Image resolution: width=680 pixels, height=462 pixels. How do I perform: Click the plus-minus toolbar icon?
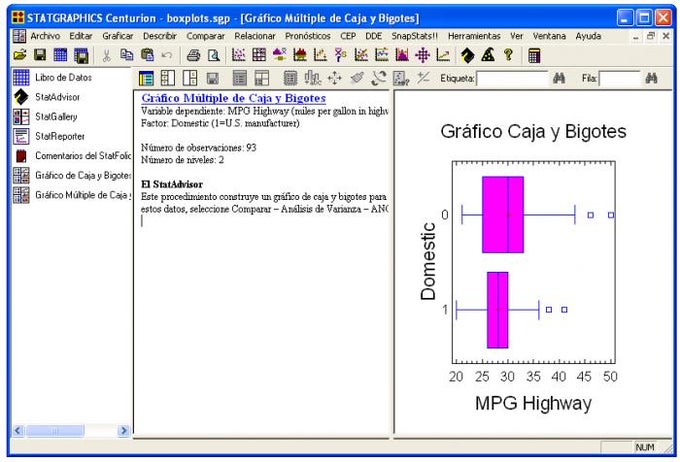(423, 78)
